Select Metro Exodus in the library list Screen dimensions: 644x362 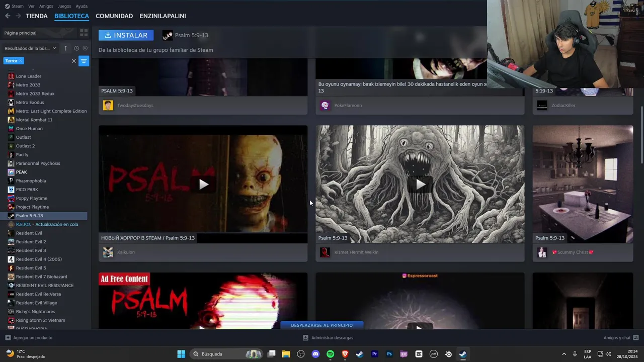(x=30, y=103)
